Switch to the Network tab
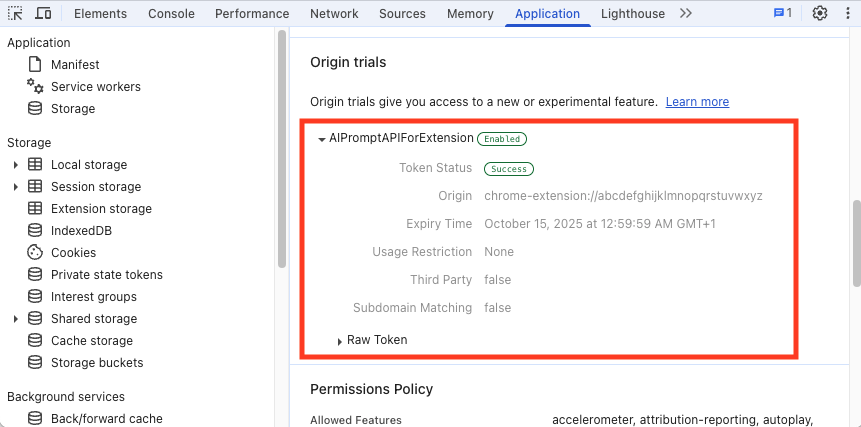The image size is (861, 427). [x=334, y=14]
